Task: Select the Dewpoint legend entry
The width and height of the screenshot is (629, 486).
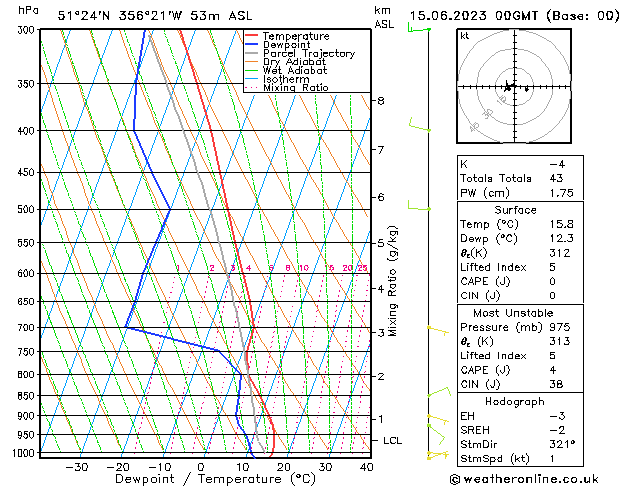Action: click(x=286, y=45)
